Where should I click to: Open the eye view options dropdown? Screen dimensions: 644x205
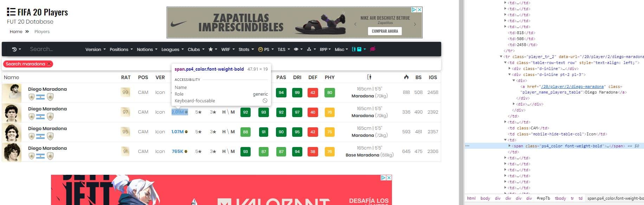pos(298,49)
